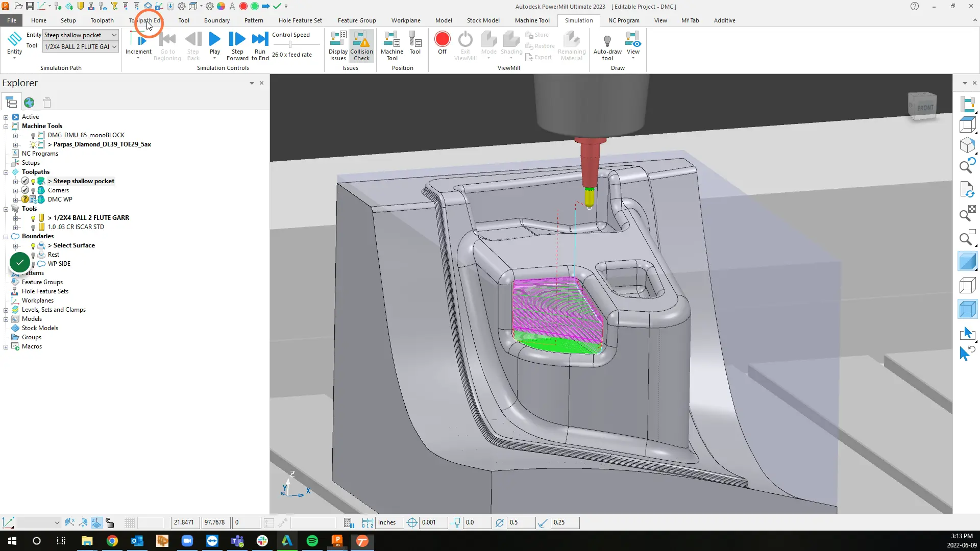Collapse the Tools tree node
980x551 pixels.
[x=6, y=209]
